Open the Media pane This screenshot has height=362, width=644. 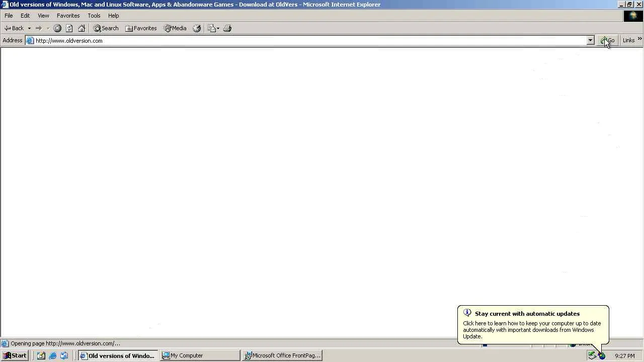click(x=175, y=28)
